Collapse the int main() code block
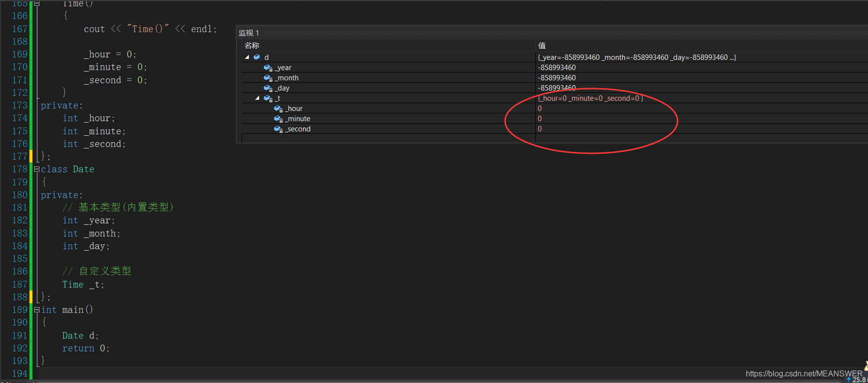This screenshot has height=383, width=868. 37,310
